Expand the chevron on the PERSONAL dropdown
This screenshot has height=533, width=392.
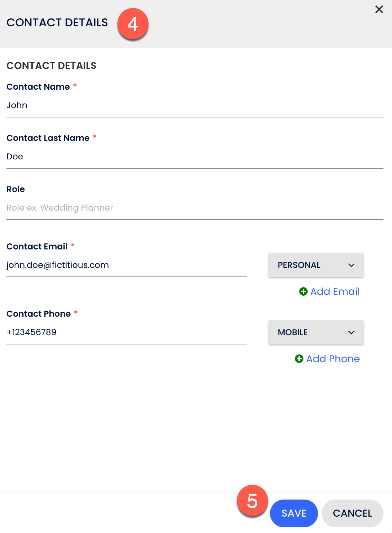351,265
